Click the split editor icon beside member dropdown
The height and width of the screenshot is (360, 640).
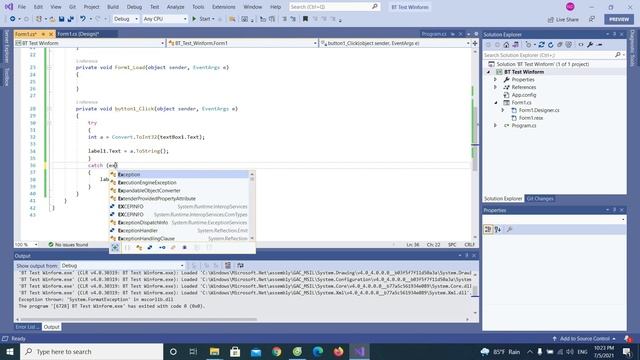click(475, 43)
